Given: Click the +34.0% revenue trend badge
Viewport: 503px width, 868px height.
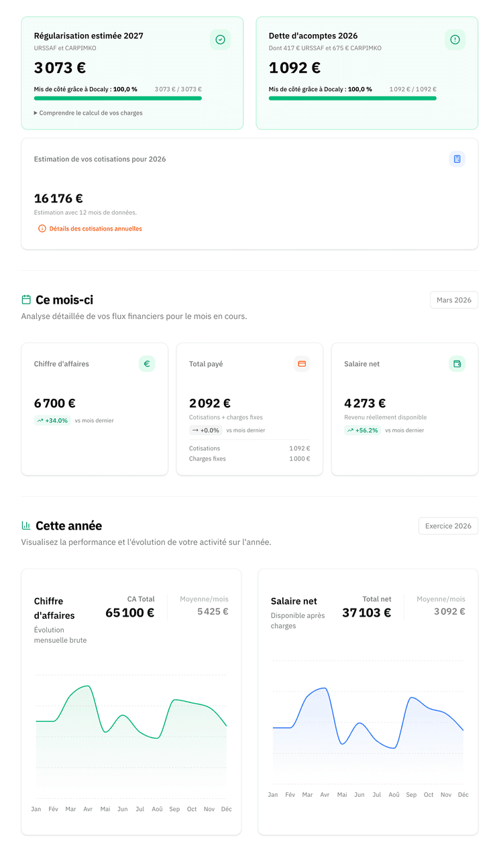Looking at the screenshot, I should [x=52, y=421].
